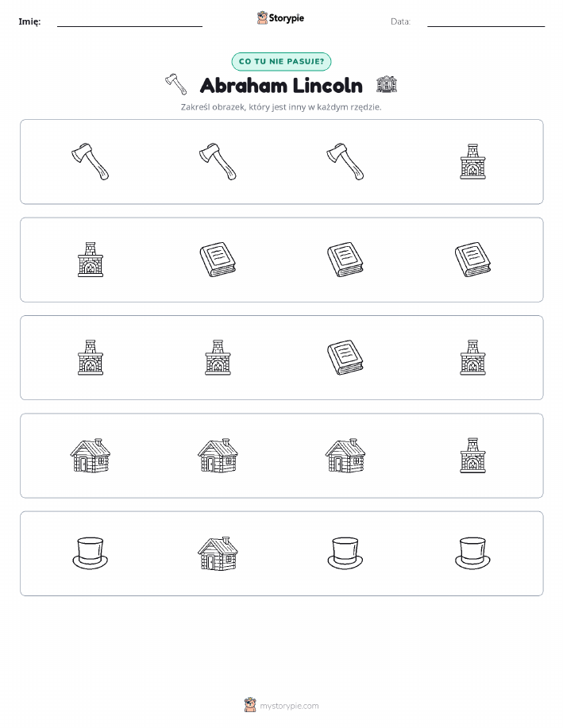Select the last top hat in the bottom row

[x=472, y=553]
